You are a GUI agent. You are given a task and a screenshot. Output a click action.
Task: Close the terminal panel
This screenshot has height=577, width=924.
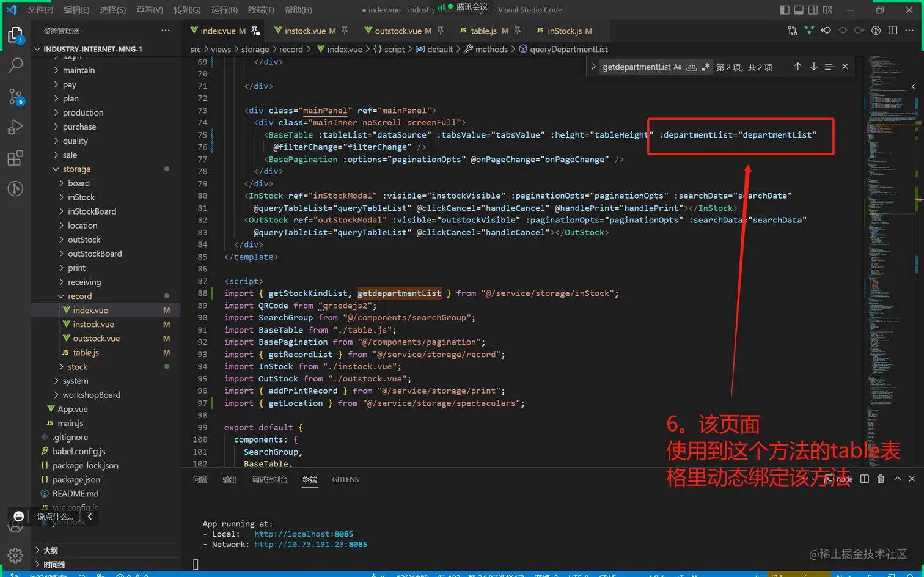[912, 479]
